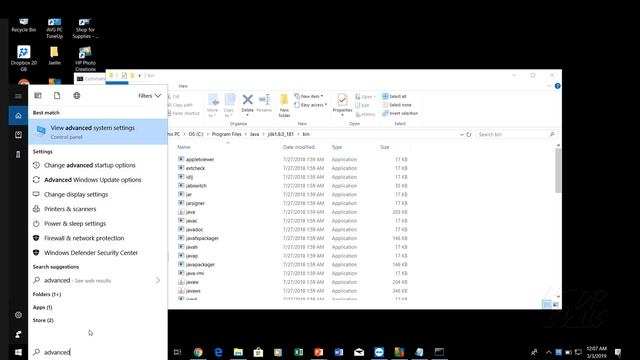Viewport: 640px width, 360px height.
Task: Open Excel from the taskbar
Action: [299, 352]
